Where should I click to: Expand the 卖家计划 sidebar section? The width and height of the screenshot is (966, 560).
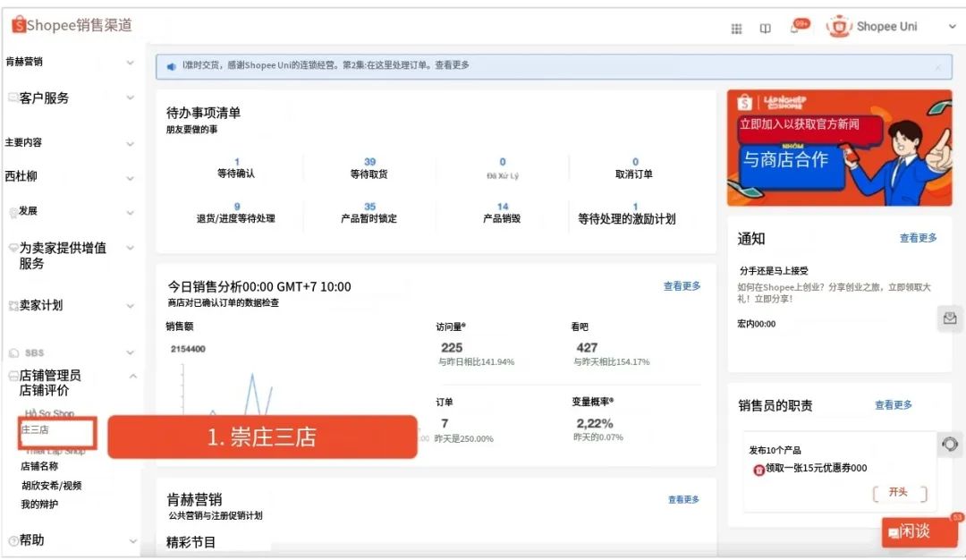[131, 306]
